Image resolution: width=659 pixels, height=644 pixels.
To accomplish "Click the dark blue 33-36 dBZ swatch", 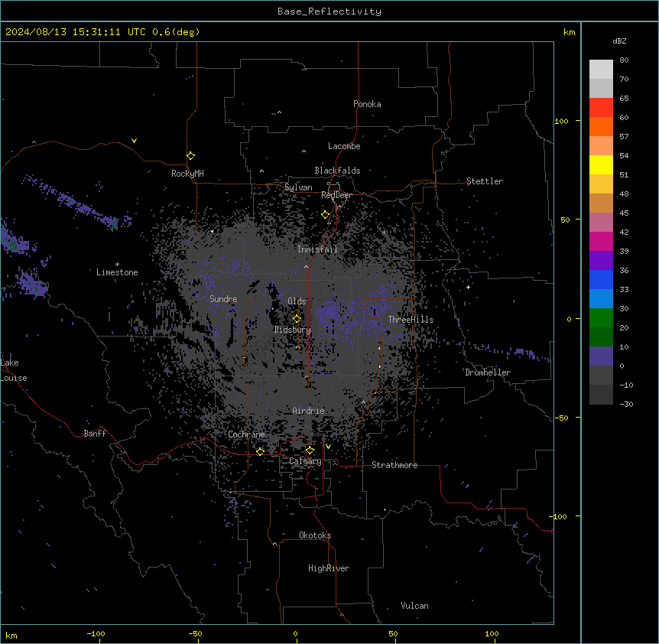I will [601, 279].
